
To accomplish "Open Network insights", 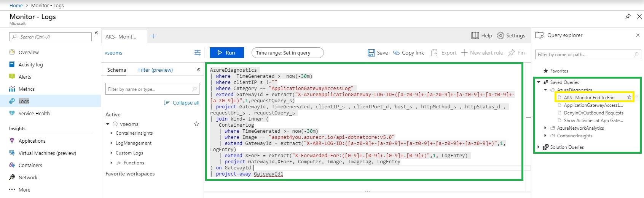I will tap(28, 177).
